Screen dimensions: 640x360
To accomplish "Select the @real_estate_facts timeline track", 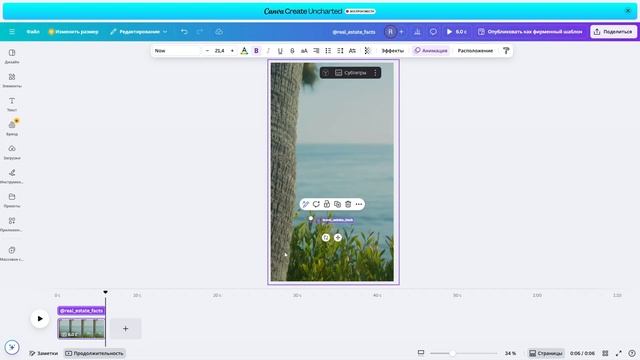I will tap(81, 311).
